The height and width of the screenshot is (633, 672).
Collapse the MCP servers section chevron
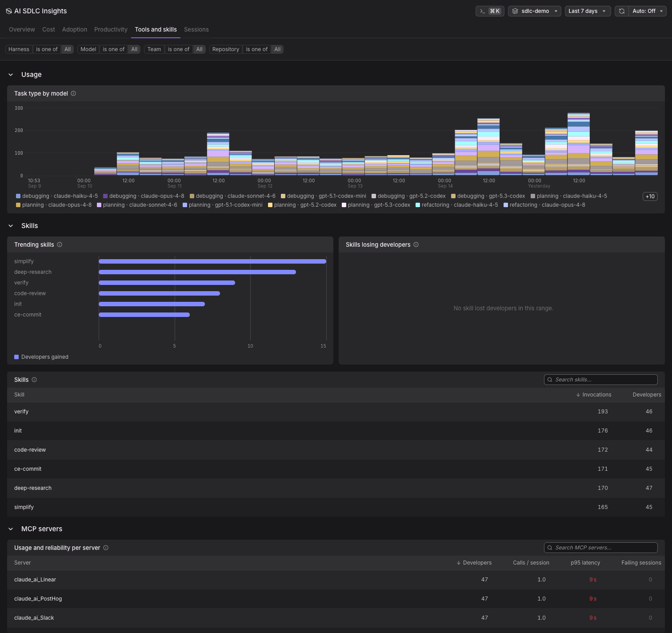pos(11,529)
